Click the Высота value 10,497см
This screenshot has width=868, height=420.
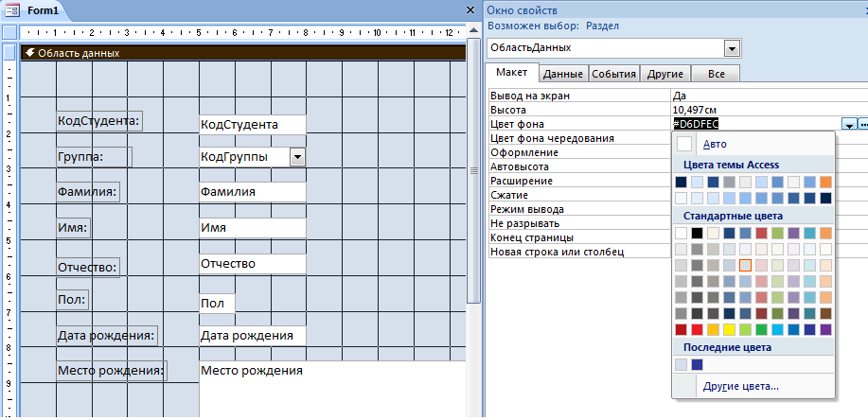769,110
